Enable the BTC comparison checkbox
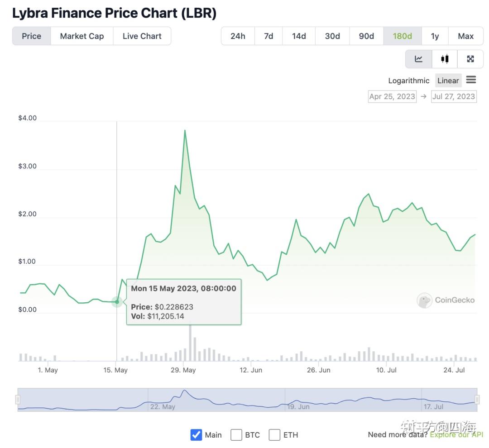 click(x=236, y=434)
